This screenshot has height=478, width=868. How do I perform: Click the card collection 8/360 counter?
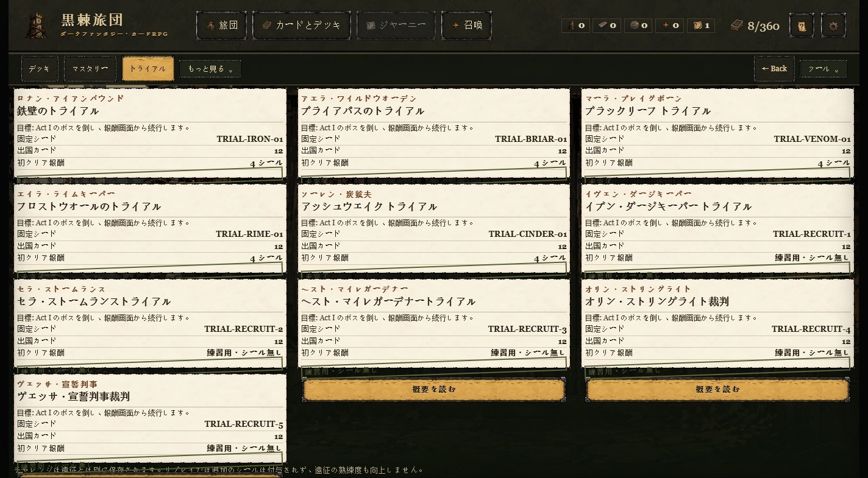tap(755, 26)
